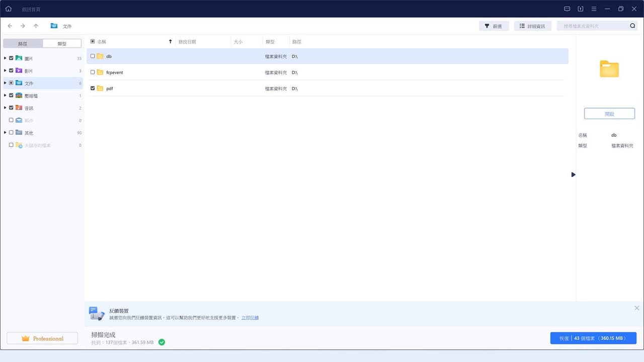This screenshot has width=644, height=362.
Task: Switch to the 路徑 tab
Action: [23, 44]
